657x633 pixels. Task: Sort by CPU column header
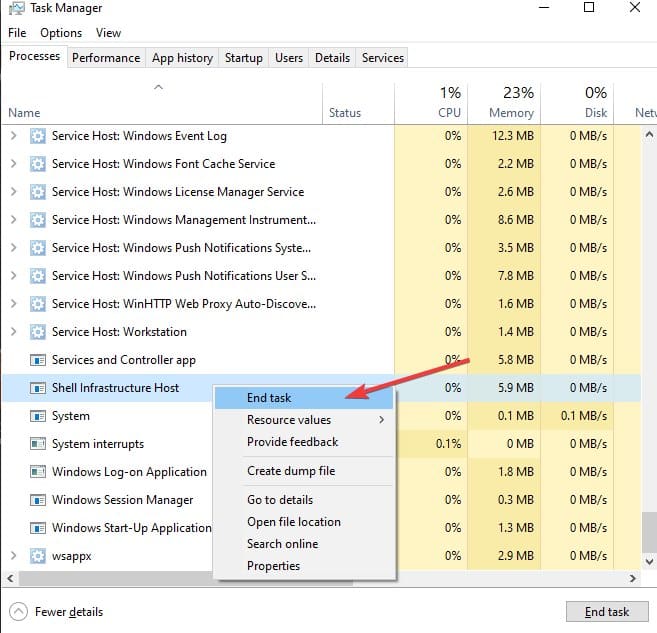(431, 103)
